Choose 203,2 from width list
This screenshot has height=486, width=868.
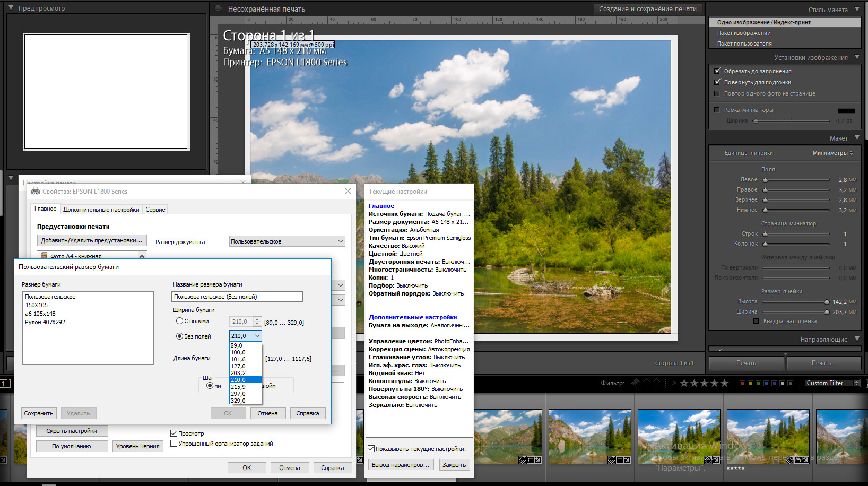[246, 373]
